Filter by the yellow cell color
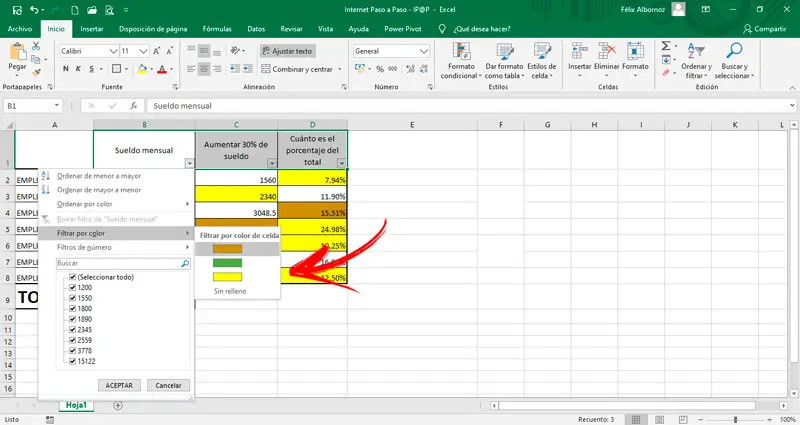 228,277
